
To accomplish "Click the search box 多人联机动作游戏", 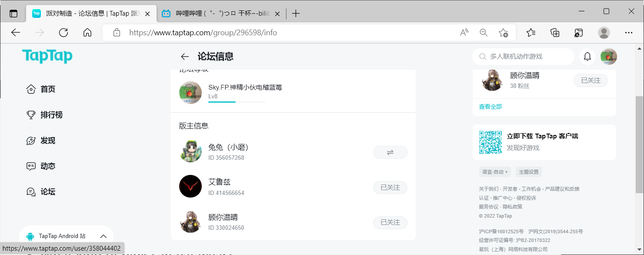I will (x=524, y=57).
